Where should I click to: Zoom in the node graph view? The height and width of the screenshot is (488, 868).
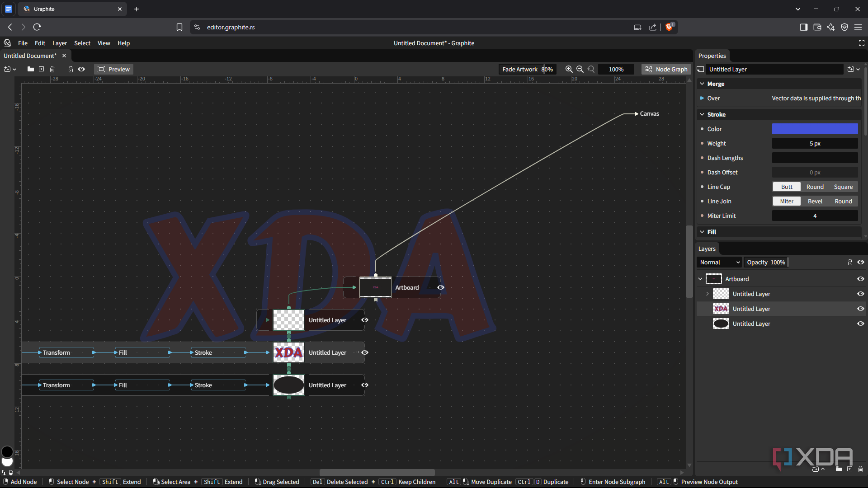[569, 69]
